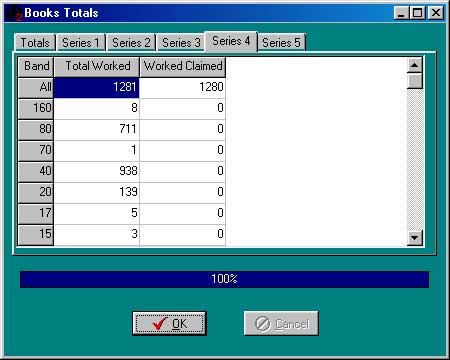Viewport: 450px width, 360px height.
Task: Switch to the Totals tab
Action: point(35,43)
